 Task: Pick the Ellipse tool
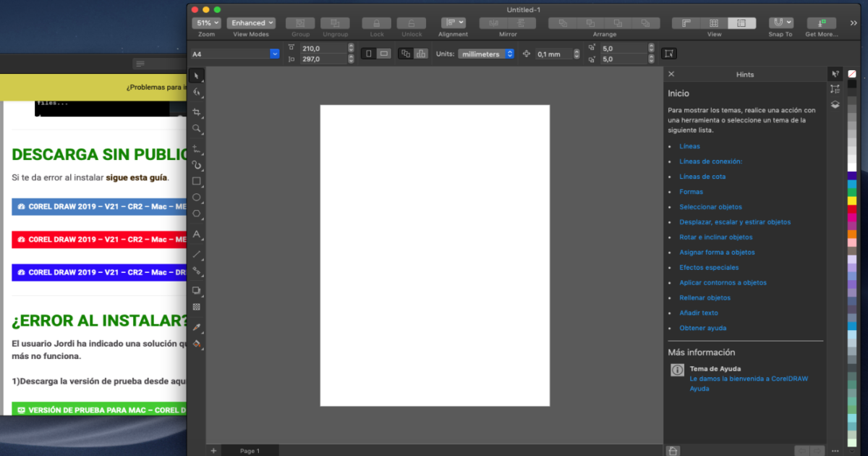(196, 198)
